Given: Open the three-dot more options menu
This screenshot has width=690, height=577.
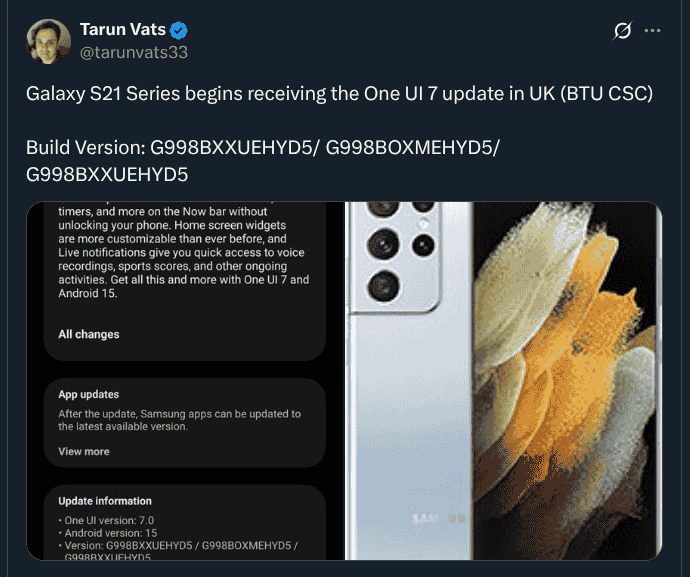Looking at the screenshot, I should (x=652, y=30).
